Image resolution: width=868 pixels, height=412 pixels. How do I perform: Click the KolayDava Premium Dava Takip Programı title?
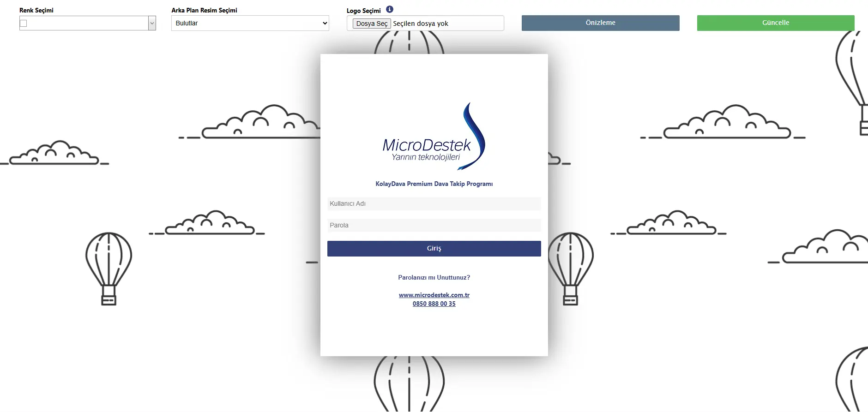(x=434, y=184)
